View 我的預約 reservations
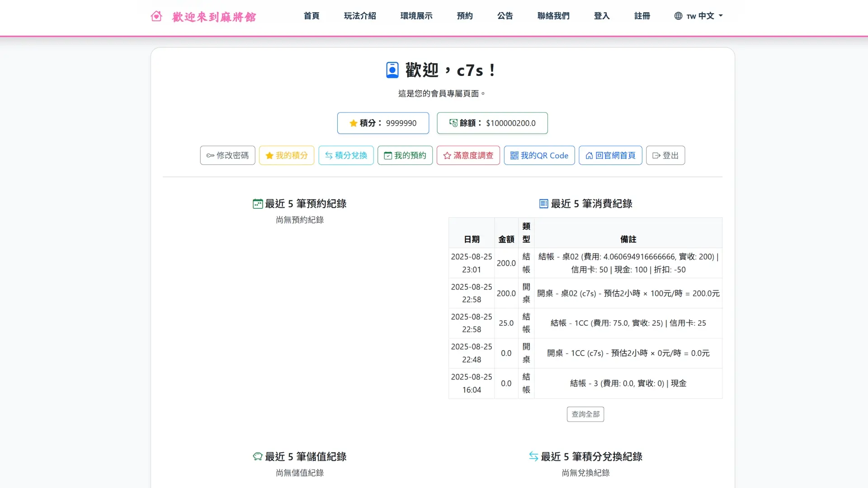This screenshot has height=488, width=868. coord(405,155)
